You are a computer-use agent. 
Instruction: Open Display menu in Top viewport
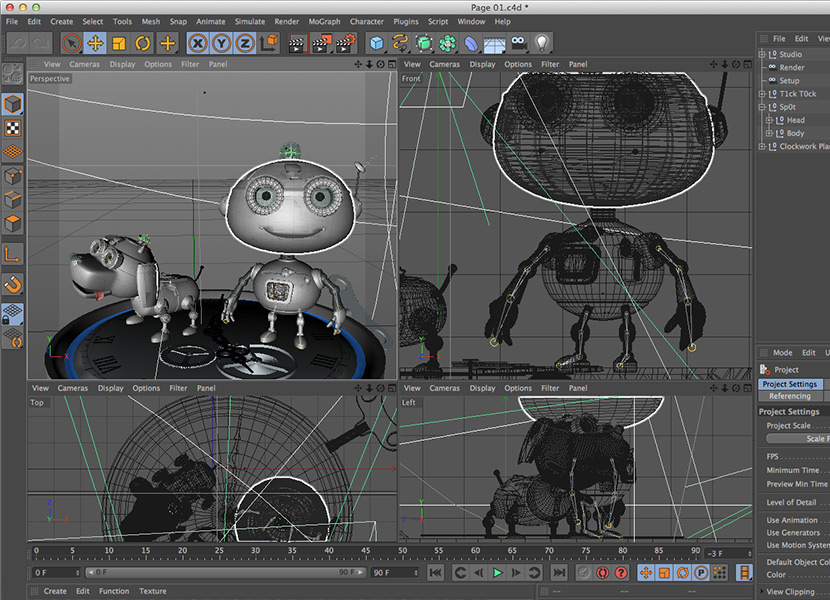tap(110, 388)
